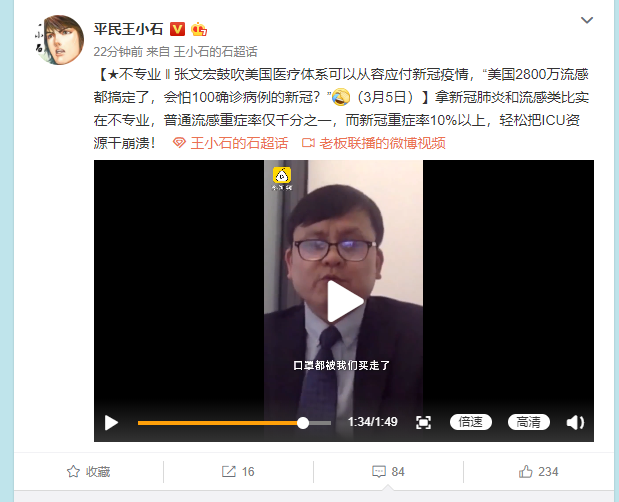Image resolution: width=619 pixels, height=502 pixels.
Task: Open the 平民王小石 username link
Action: pyautogui.click(x=128, y=29)
